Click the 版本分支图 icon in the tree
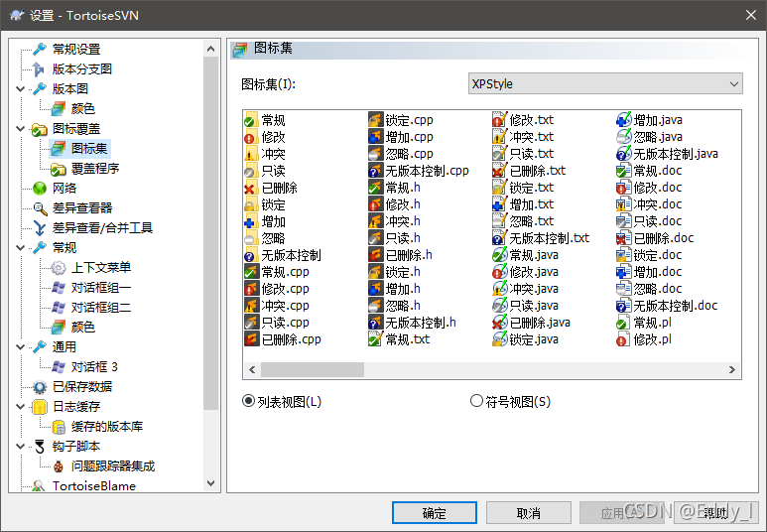The height and width of the screenshot is (532, 767). pos(39,69)
